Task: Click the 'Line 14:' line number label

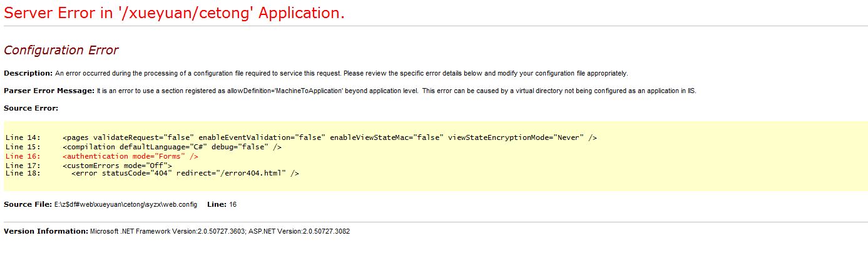Action: 23,137
